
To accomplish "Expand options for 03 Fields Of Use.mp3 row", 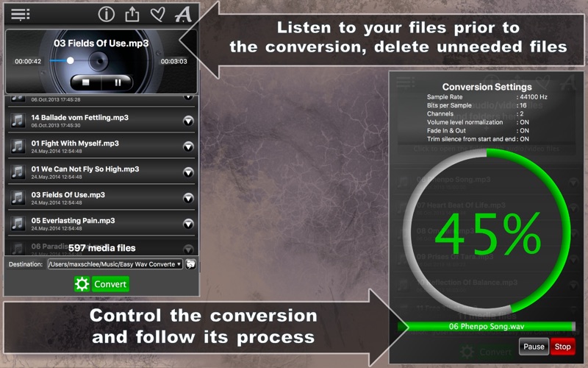I will [x=188, y=198].
